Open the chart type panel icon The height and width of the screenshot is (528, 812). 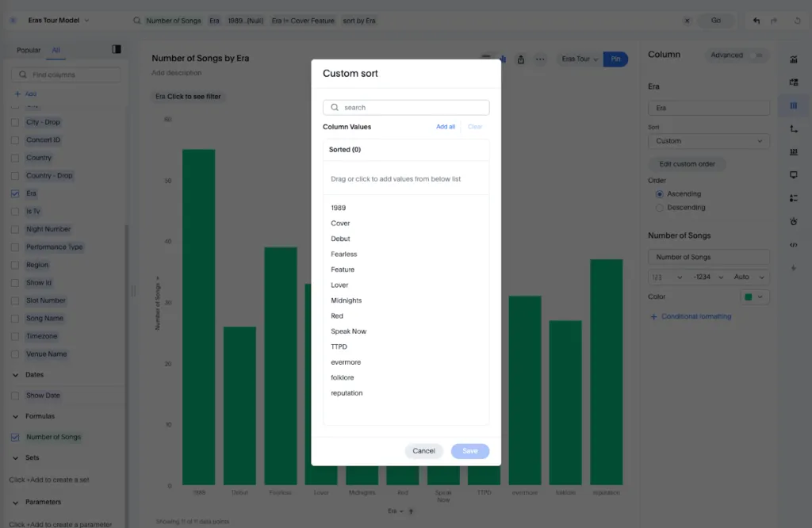794,59
